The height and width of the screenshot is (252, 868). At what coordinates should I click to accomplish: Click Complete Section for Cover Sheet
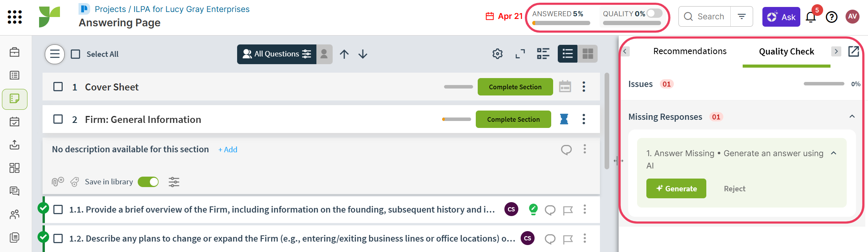click(515, 87)
